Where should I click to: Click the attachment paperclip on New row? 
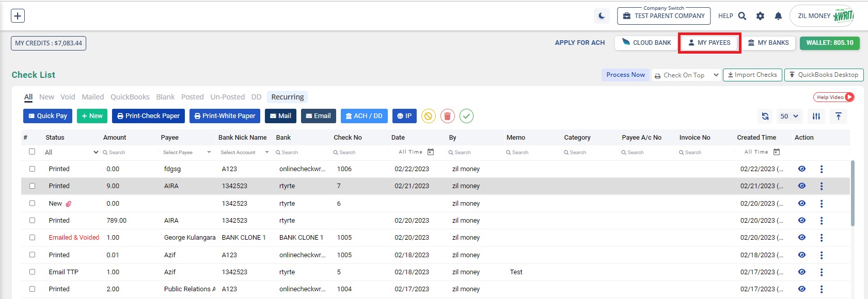click(68, 204)
